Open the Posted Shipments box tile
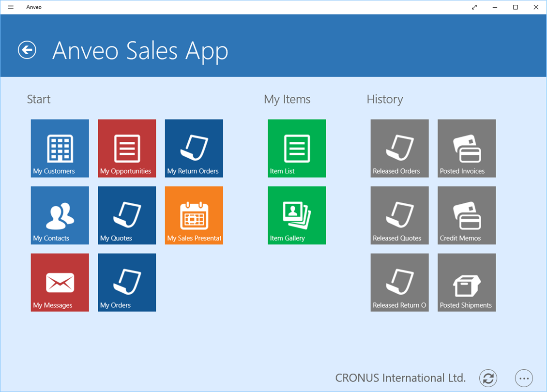 467,282
